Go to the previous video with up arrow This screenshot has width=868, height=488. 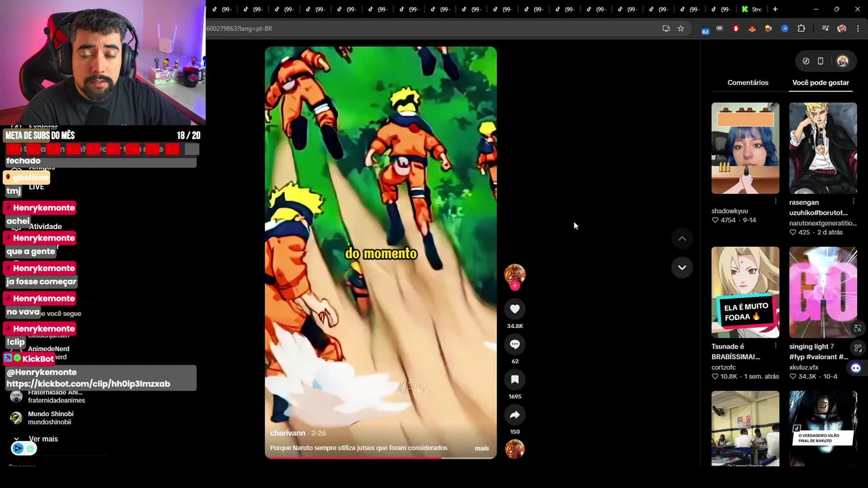[x=682, y=239]
